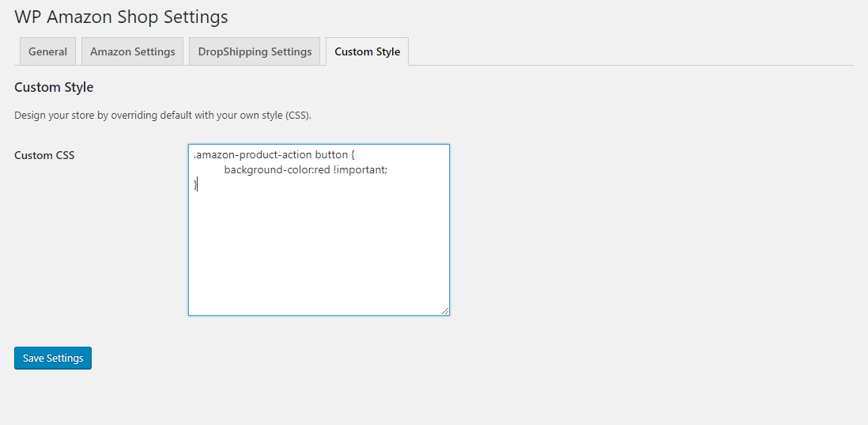Click after the closing brace in the CSS

point(198,184)
